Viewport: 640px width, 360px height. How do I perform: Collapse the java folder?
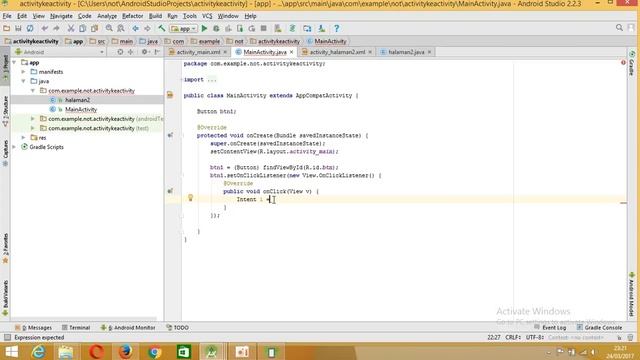(x=24, y=81)
